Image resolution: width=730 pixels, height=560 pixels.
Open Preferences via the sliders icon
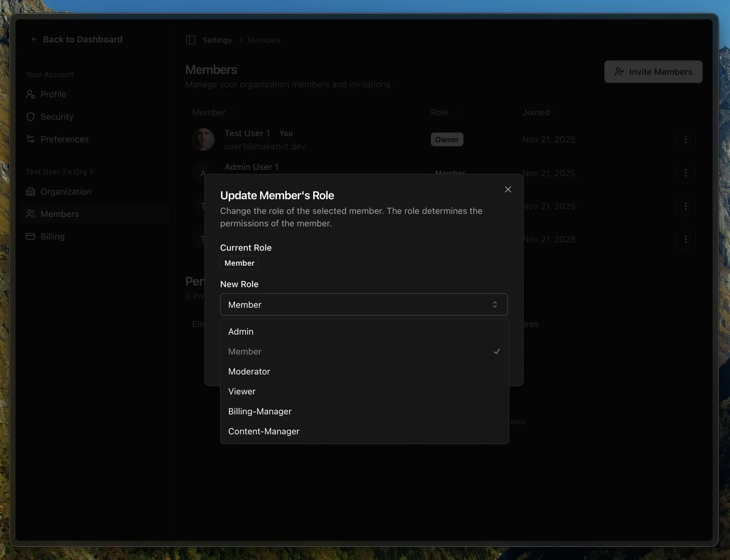pos(30,139)
